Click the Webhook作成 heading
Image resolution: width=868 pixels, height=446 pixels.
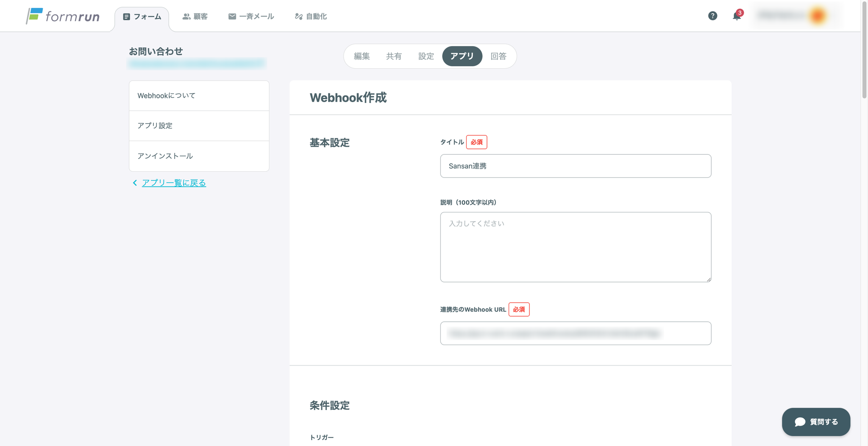point(348,98)
